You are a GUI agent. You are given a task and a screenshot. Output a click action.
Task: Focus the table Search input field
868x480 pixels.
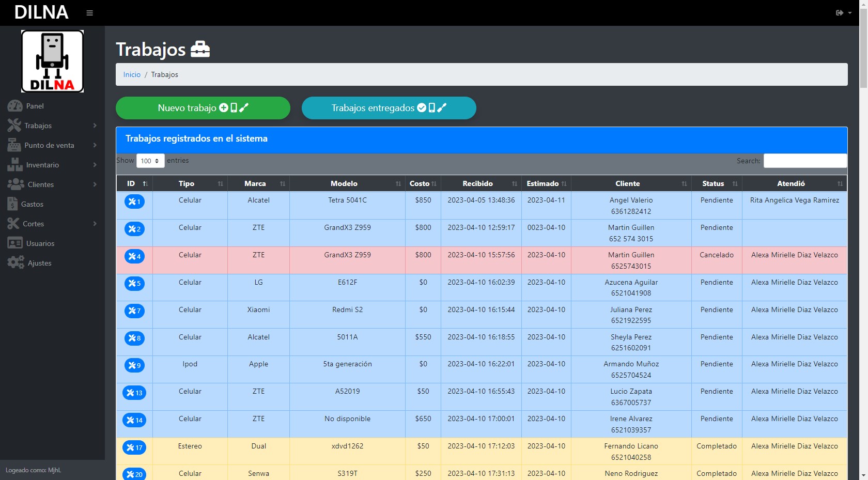click(x=805, y=161)
